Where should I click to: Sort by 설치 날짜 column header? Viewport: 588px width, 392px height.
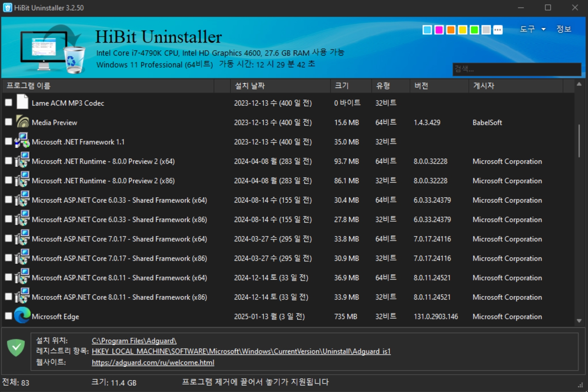click(280, 86)
